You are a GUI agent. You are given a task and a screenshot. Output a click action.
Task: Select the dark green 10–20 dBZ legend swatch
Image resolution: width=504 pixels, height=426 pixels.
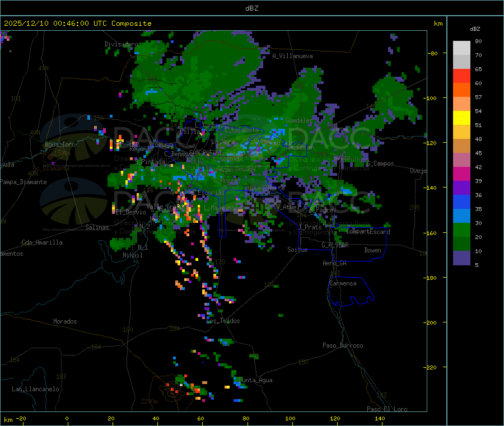(x=461, y=244)
